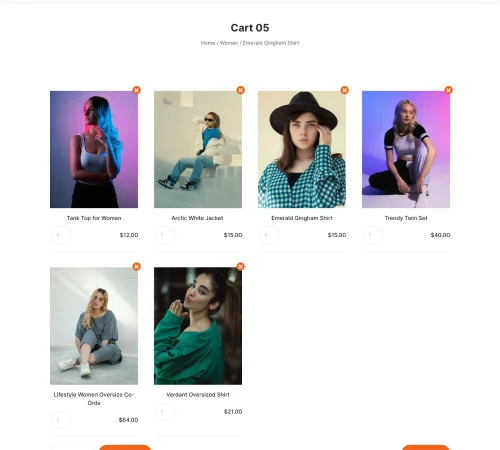Open Arctic White Jacket product image

[198, 149]
